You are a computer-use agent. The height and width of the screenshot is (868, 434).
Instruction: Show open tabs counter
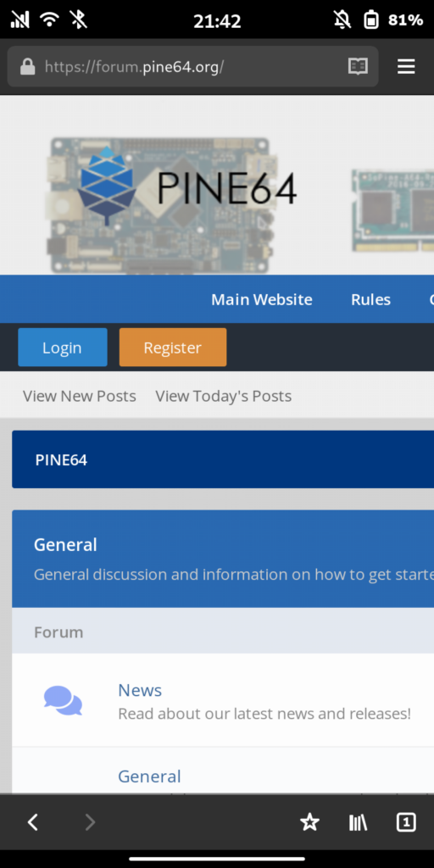[406, 822]
